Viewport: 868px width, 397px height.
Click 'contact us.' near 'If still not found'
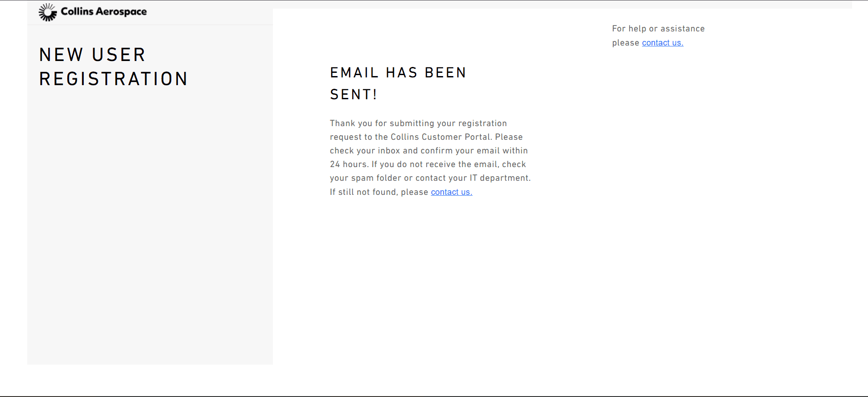click(x=451, y=192)
